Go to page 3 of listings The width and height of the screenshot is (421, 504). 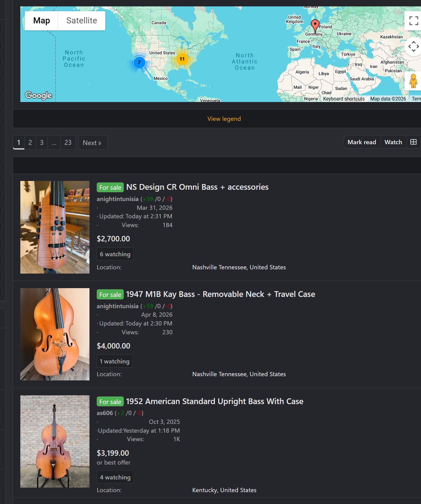(42, 142)
